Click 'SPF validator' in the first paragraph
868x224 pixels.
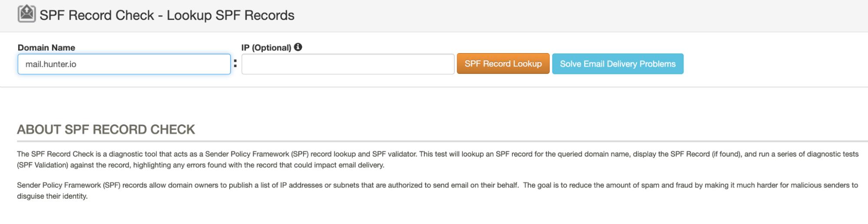tap(394, 154)
